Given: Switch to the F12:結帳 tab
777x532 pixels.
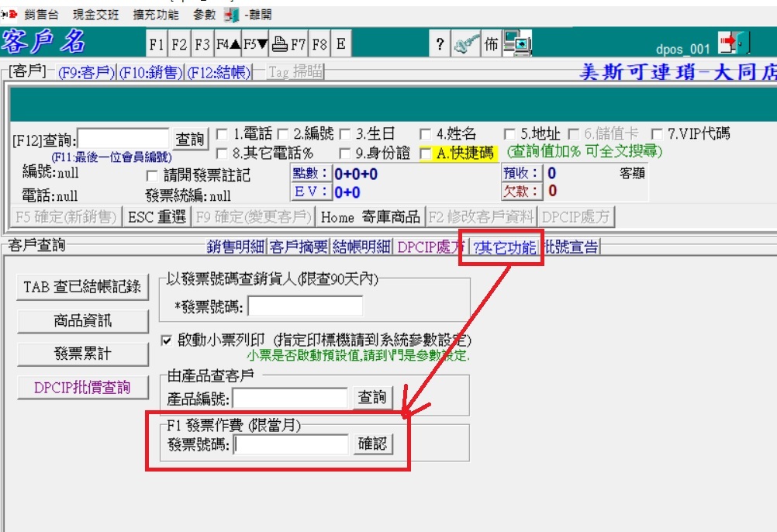Looking at the screenshot, I should (x=219, y=73).
